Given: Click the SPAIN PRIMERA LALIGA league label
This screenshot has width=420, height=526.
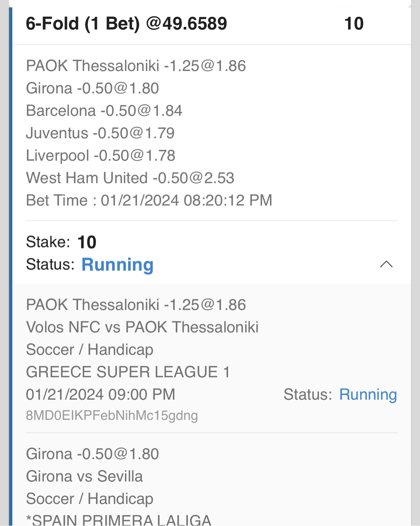Looking at the screenshot, I should (119, 520).
